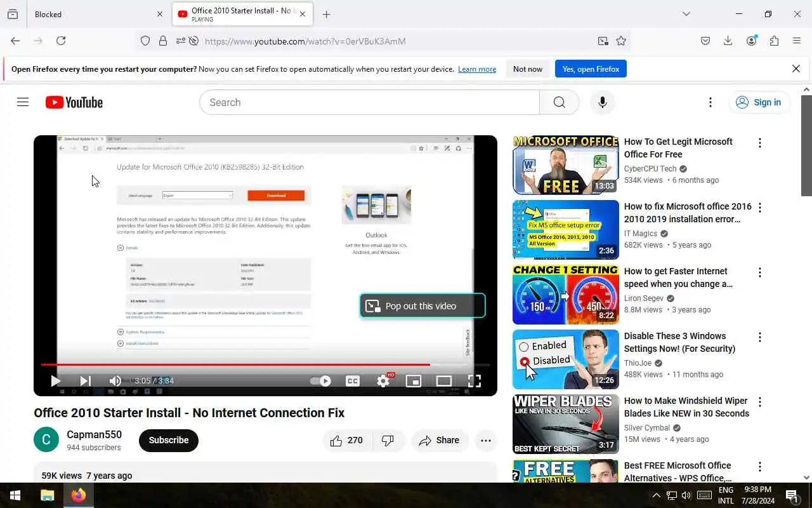Screen dimensions: 812x508
Task: Open options for the Faster Internet video
Action: (759, 272)
